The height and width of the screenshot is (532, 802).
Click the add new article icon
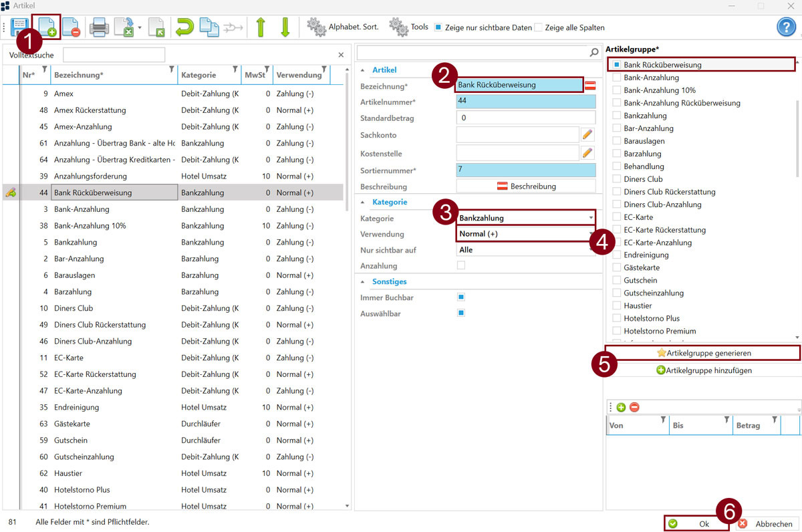45,27
